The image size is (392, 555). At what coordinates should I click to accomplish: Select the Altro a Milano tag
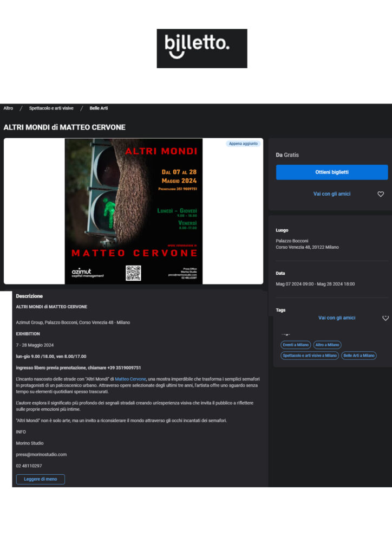click(327, 345)
